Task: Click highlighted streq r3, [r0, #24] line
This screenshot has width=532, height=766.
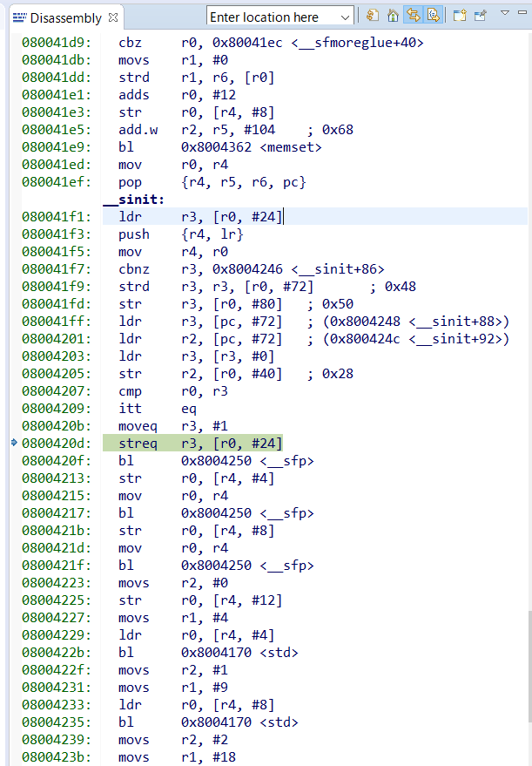Action: 192,443
